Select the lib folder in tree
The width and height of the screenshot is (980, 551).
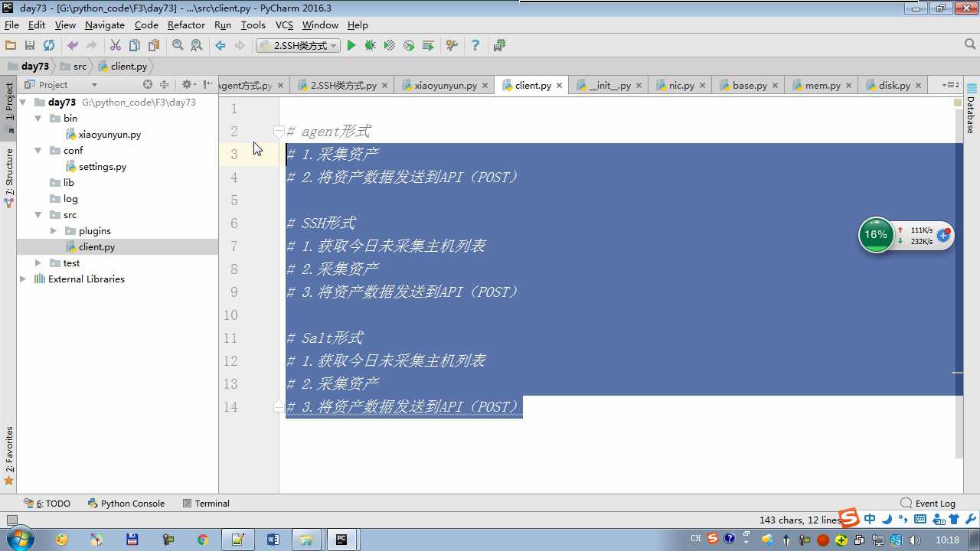[x=69, y=183]
